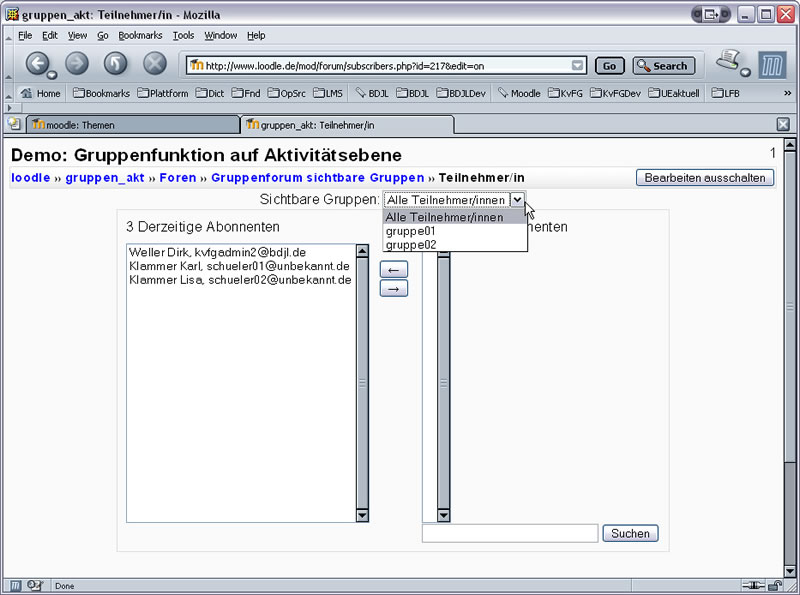The image size is (800, 595).
Task: Expand the URL bar history dropdown
Action: 577,66
